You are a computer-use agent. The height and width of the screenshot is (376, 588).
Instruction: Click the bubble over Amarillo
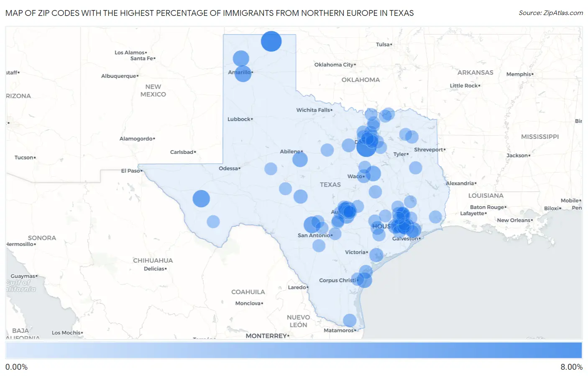243,74
